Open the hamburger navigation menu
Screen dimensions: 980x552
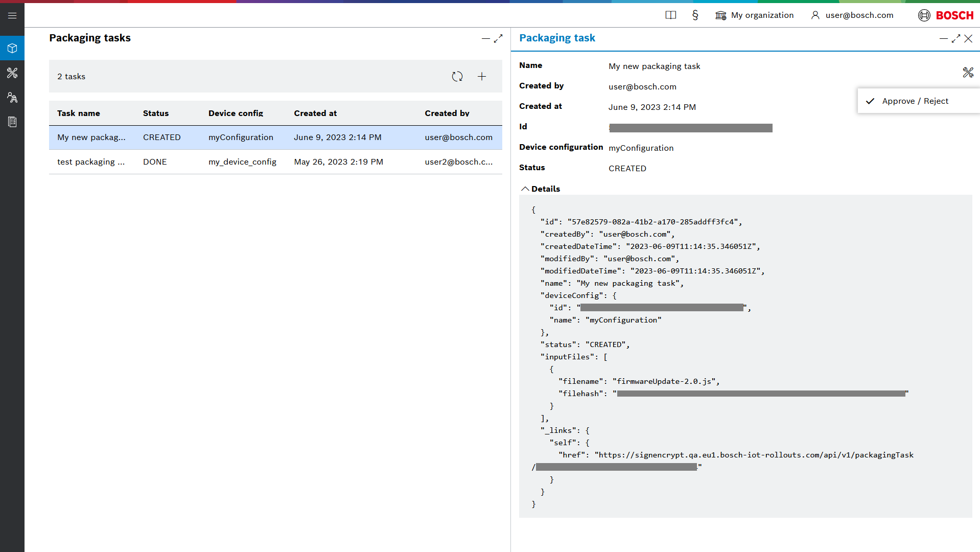coord(12,15)
